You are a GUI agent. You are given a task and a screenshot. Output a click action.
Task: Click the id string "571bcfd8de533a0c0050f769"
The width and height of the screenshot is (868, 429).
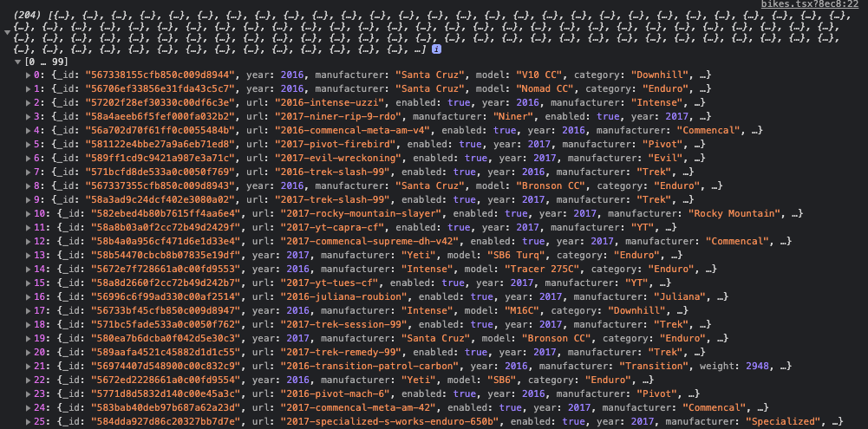coord(160,172)
